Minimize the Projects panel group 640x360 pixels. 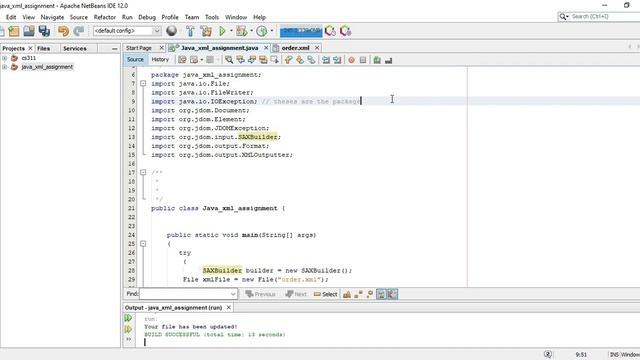(x=115, y=48)
